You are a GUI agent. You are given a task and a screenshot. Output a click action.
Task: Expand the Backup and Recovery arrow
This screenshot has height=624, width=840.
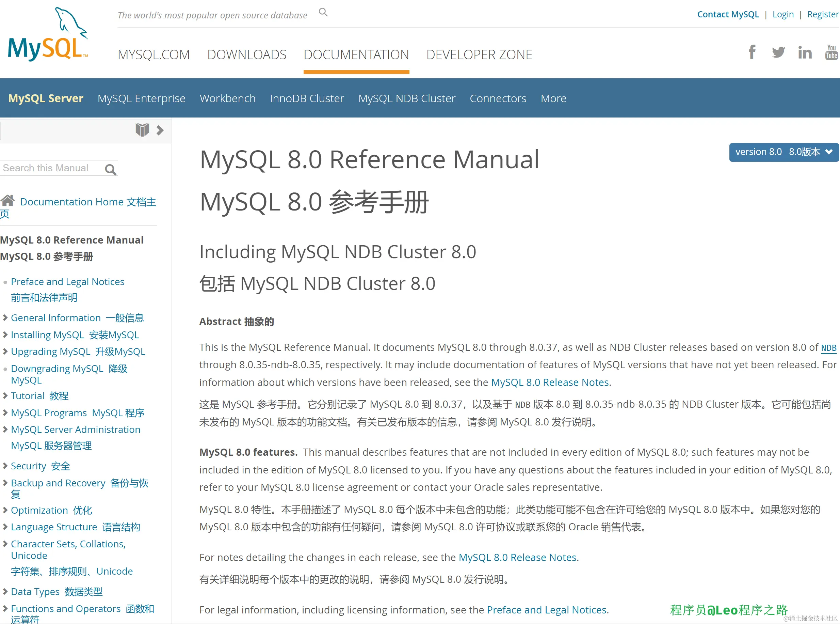[5, 483]
